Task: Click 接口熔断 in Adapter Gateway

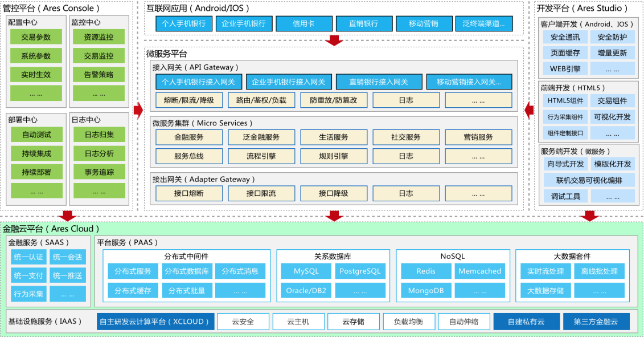Action: click(189, 193)
